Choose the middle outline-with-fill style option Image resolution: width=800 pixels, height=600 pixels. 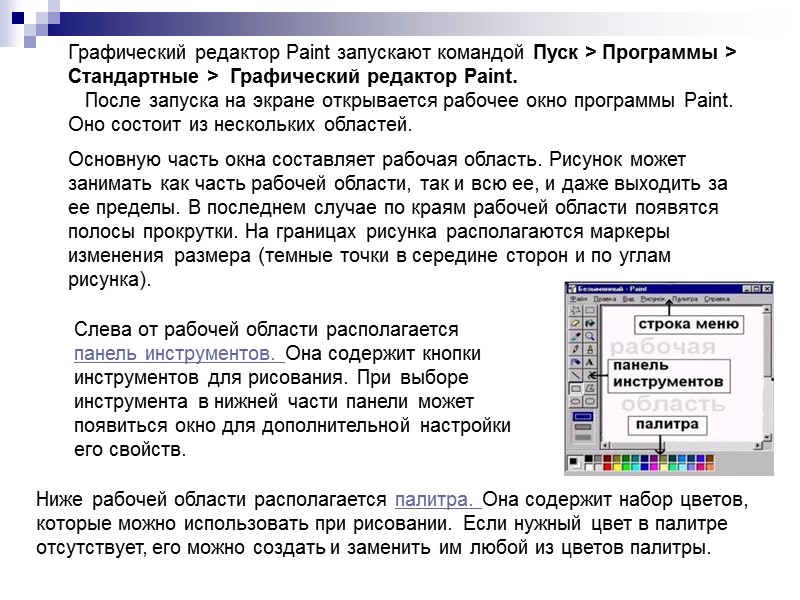tap(583, 427)
